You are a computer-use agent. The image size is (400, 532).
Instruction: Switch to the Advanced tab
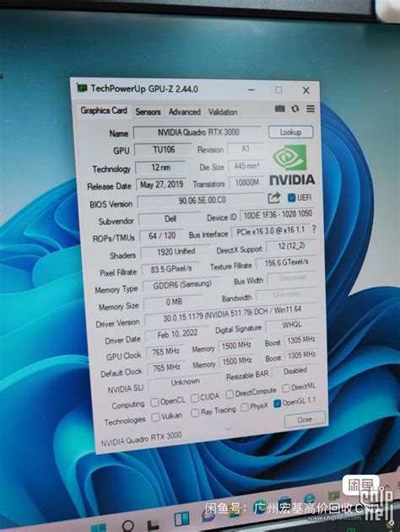[184, 112]
